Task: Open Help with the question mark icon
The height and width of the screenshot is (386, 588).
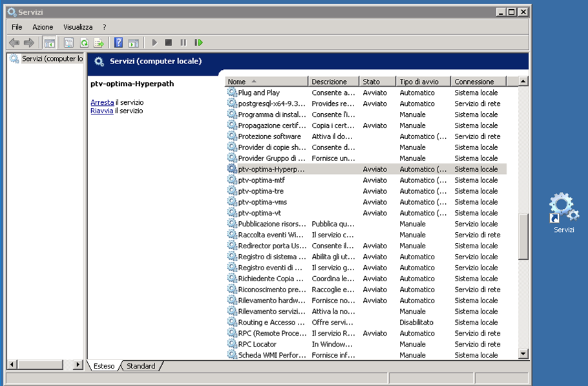Action: (118, 43)
